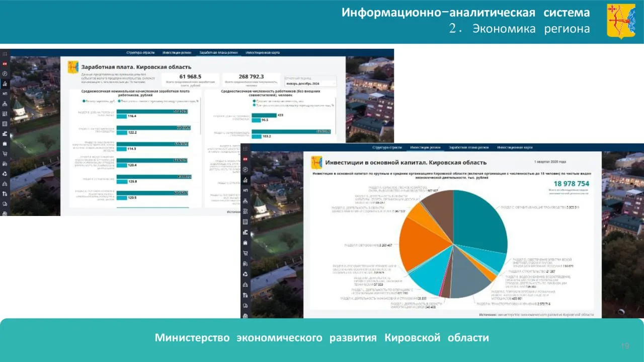Click growth chart icon in salary dashboard sidebar

[5, 84]
